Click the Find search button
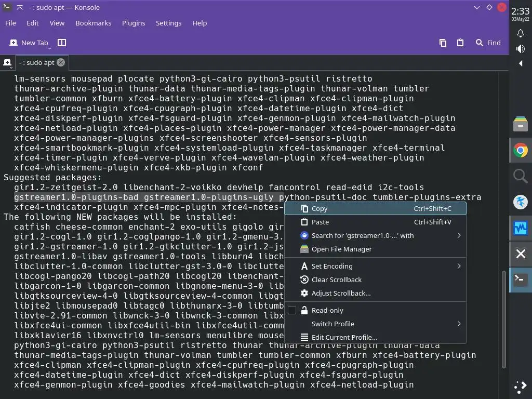The image size is (532, 399). (488, 43)
